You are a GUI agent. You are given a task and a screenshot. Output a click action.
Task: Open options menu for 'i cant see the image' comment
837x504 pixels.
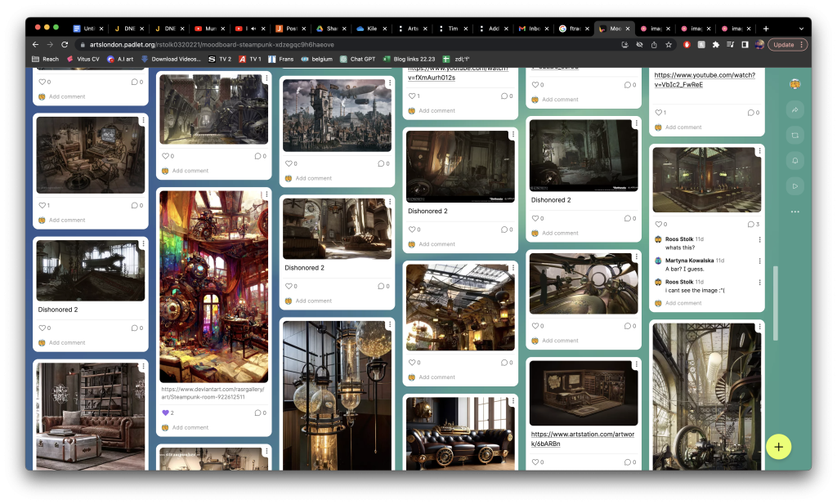[759, 282]
